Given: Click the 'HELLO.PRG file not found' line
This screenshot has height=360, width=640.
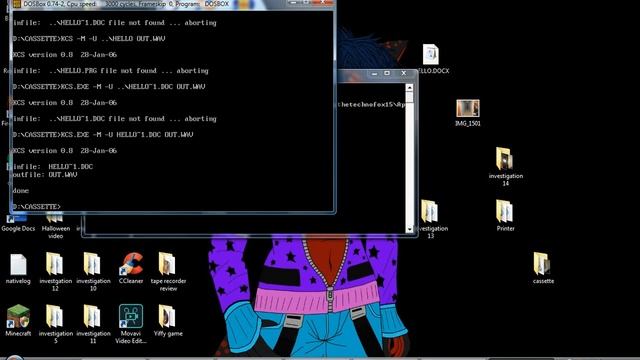Looking at the screenshot, I should pos(110,71).
